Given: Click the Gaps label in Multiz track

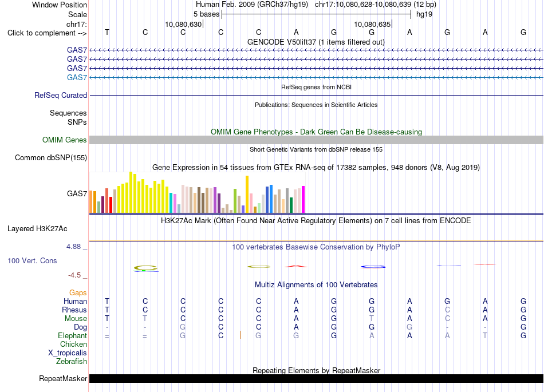Looking at the screenshot, I should click(78, 293).
